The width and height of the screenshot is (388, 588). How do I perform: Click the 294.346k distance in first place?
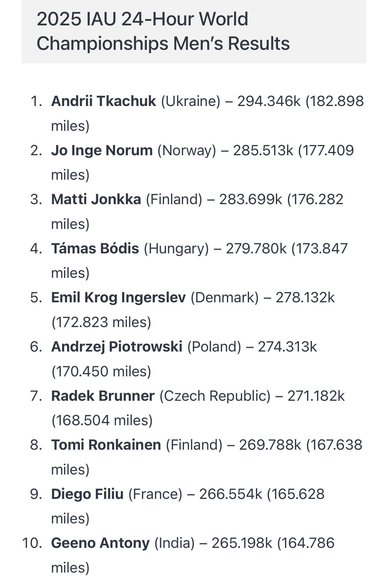269,101
